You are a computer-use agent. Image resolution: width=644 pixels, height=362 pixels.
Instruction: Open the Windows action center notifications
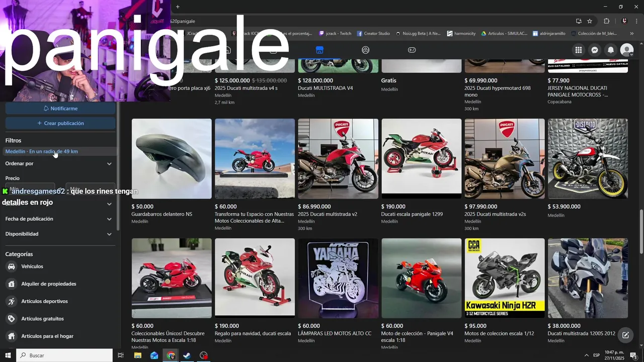click(633, 355)
